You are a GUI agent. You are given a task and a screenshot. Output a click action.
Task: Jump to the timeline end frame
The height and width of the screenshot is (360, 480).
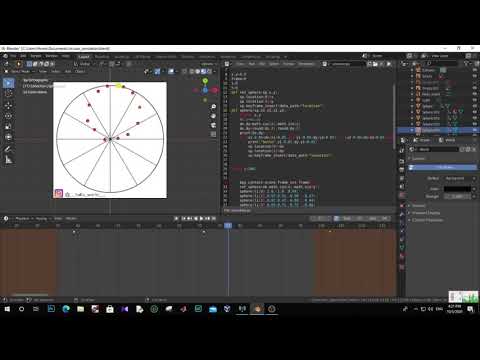tap(214, 218)
